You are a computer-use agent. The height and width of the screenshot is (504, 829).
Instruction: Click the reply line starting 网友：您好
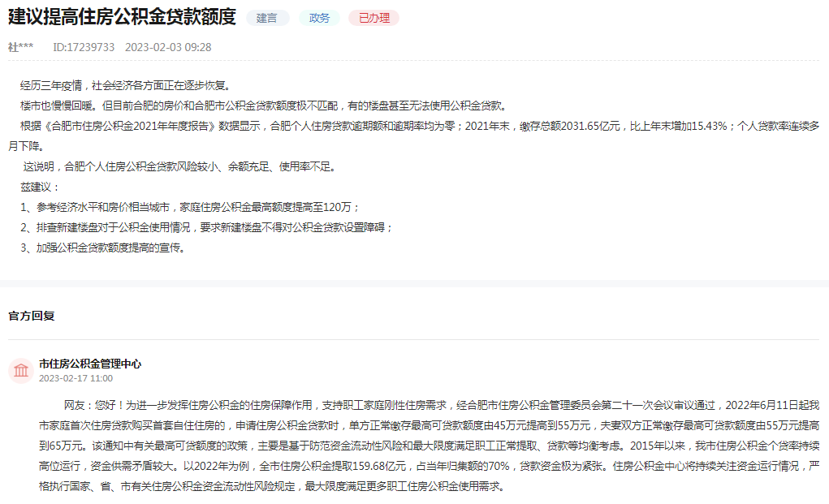pyautogui.click(x=442, y=405)
